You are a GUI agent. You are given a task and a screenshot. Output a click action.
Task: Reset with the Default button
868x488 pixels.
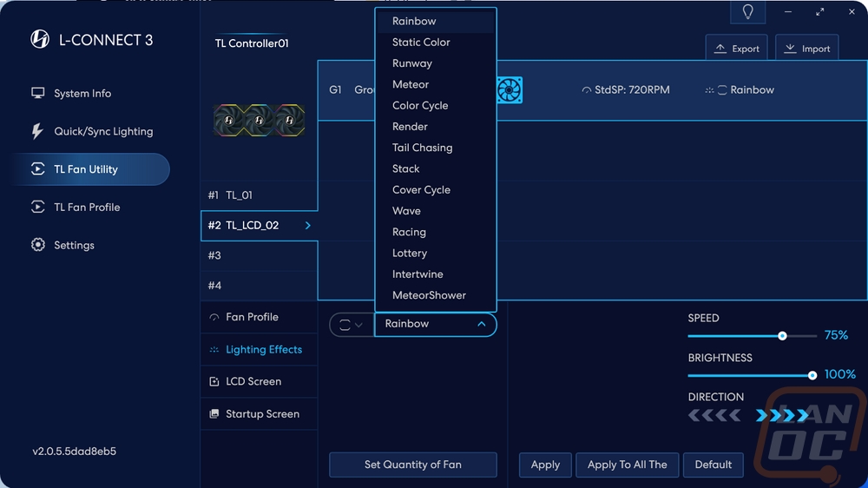[x=713, y=465]
